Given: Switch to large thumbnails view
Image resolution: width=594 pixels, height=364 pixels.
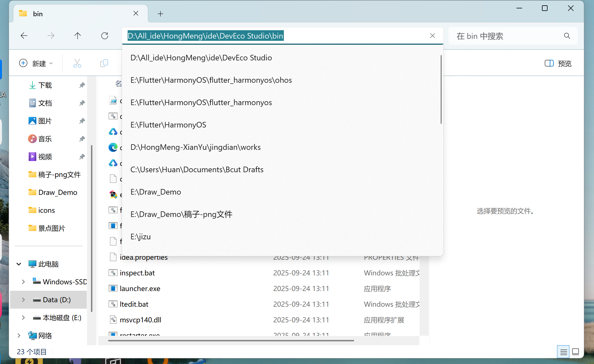Looking at the screenshot, I should point(576,352).
